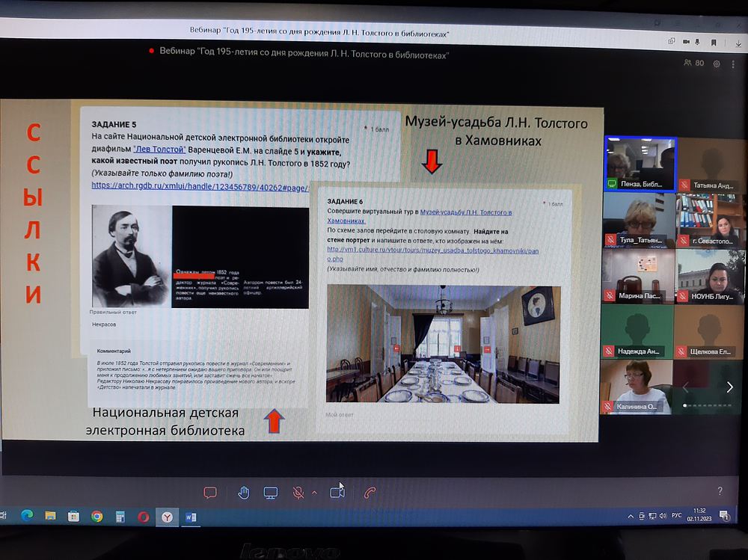Unmute the microphone in call toolbar
The image size is (748, 560).
point(298,493)
